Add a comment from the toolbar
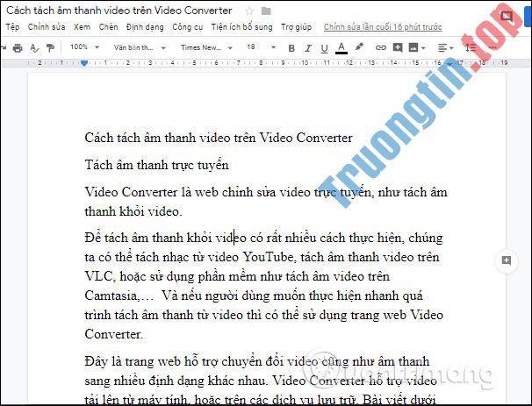This screenshot has height=406, width=532. coord(398,47)
